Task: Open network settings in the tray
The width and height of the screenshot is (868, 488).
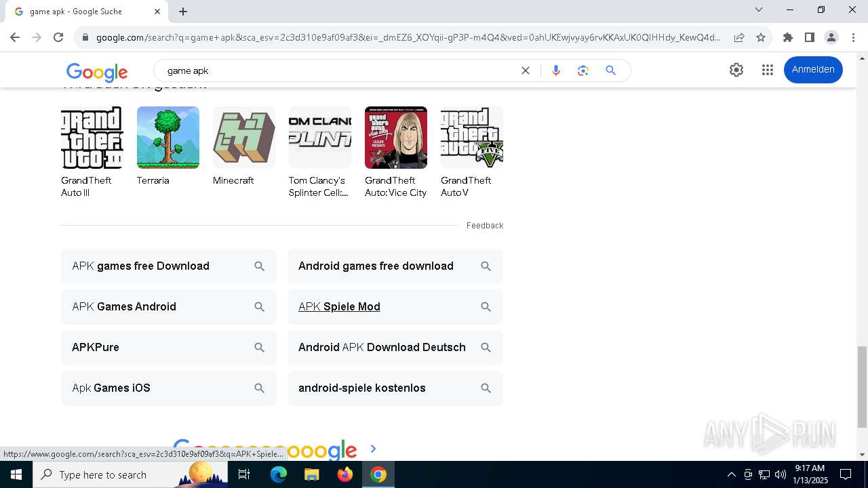Action: click(x=764, y=474)
